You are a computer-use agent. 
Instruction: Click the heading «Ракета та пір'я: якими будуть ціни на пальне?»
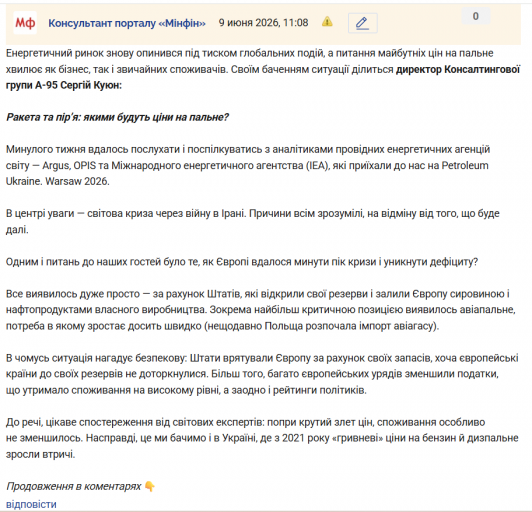click(117, 117)
